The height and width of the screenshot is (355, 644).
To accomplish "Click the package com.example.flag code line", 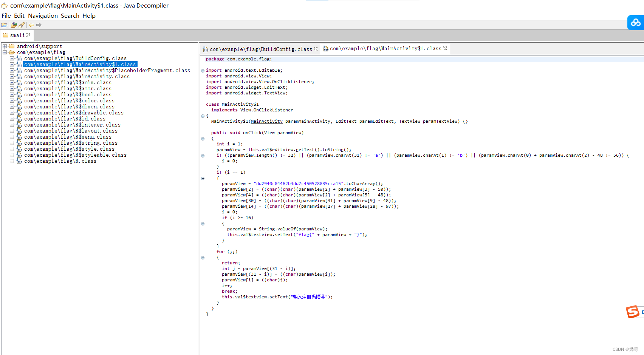I will [x=239, y=59].
